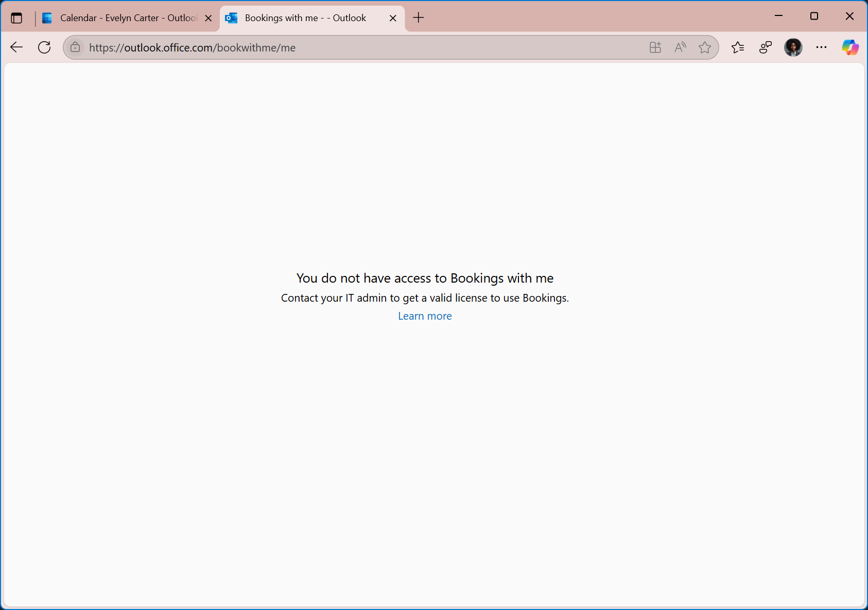Viewport: 868px width, 610px height.
Task: Open the Favorites list
Action: click(x=737, y=47)
